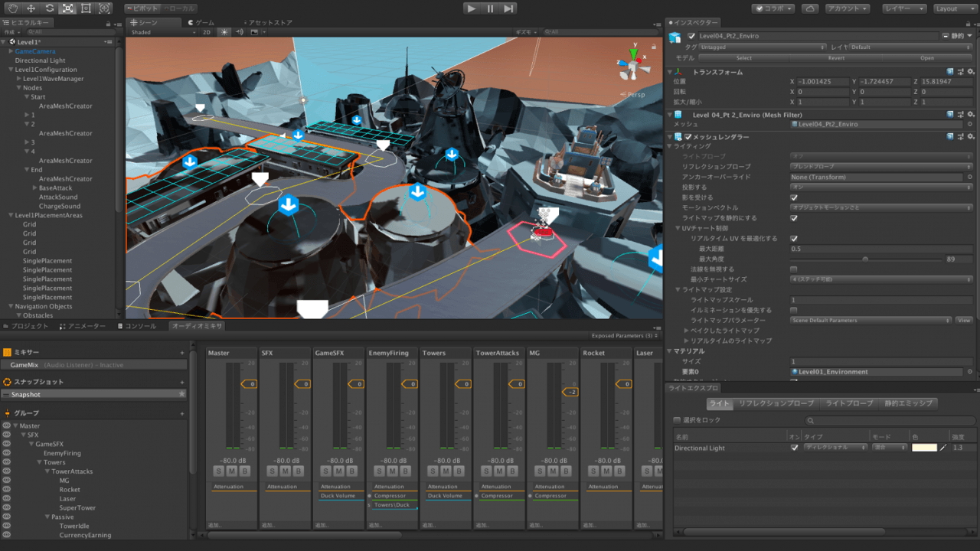Select the Scale tool
The height and width of the screenshot is (551, 980).
click(67, 8)
